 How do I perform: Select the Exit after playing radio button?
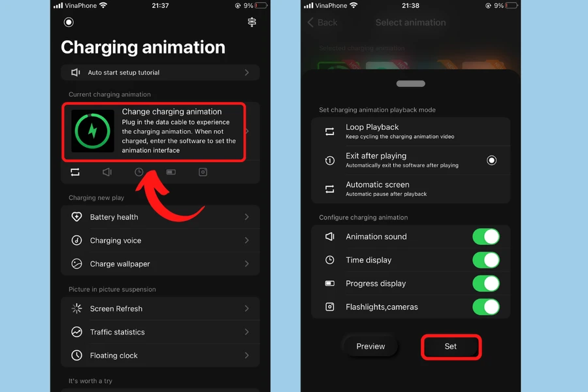tap(491, 161)
